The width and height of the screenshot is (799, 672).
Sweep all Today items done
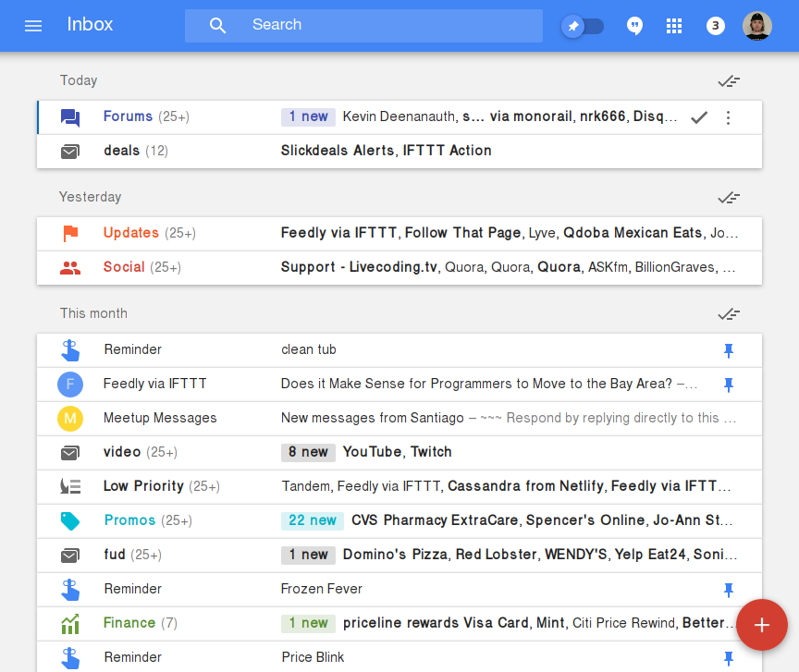(x=729, y=81)
